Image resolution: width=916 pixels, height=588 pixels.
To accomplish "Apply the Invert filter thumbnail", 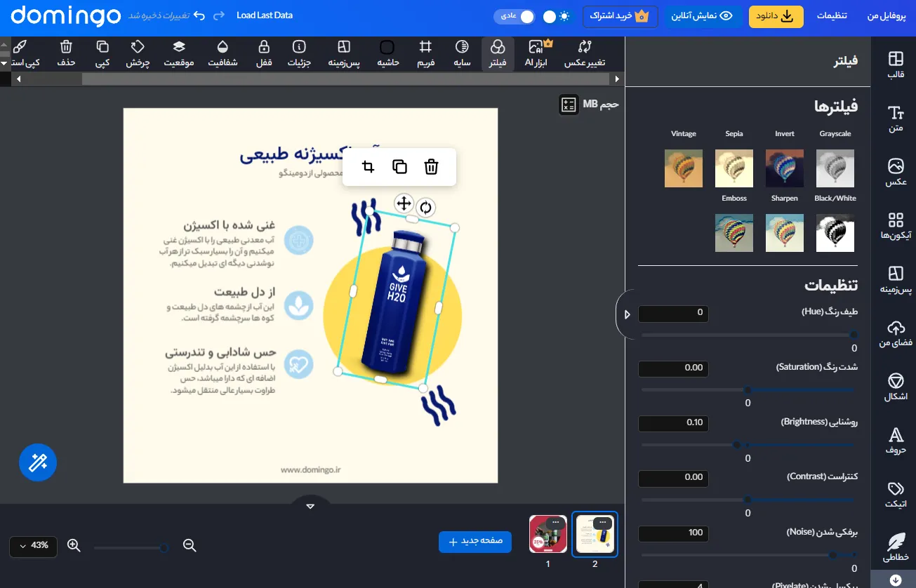I will [x=785, y=168].
